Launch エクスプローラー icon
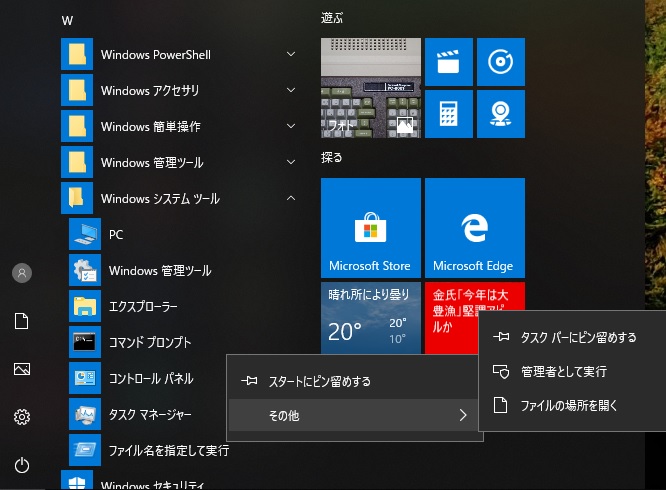 85,306
